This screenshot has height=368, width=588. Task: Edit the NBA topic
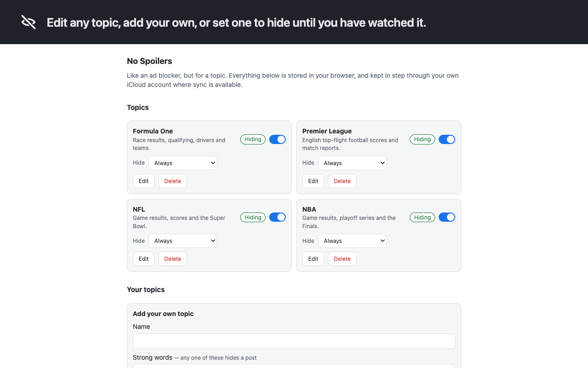tap(313, 259)
